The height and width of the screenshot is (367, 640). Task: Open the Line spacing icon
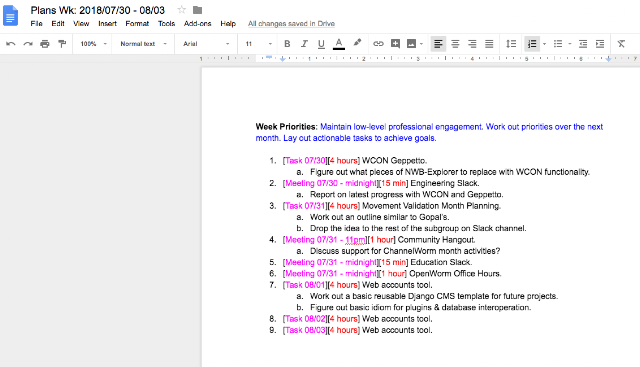(x=511, y=44)
